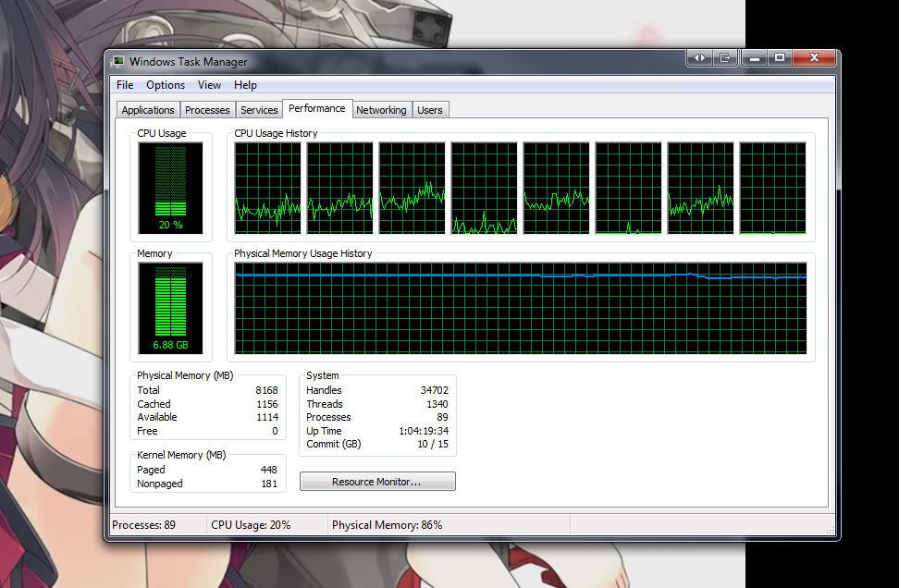Switch to the Services tab
The height and width of the screenshot is (588, 899).
(x=259, y=110)
